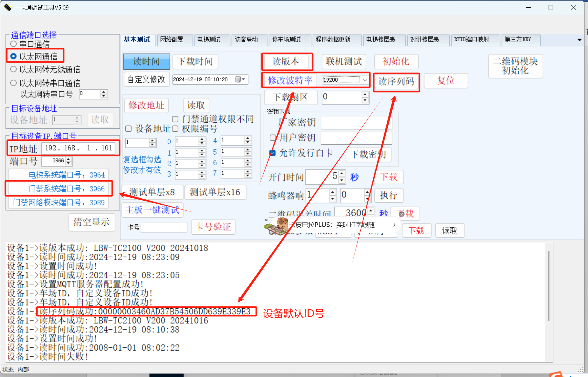This screenshot has height=377, width=588.
Task: Open the 修改波特率 19200 dropdown
Action: pos(365,80)
